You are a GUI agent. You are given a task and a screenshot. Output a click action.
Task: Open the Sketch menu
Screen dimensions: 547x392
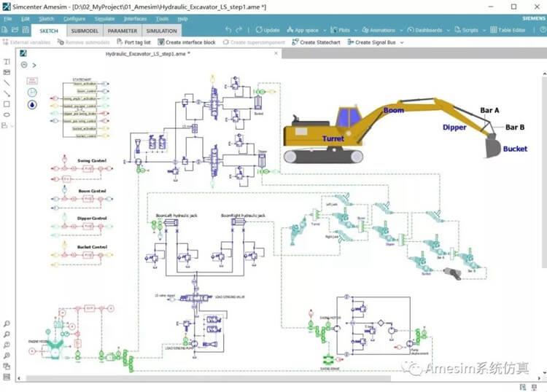click(x=47, y=19)
